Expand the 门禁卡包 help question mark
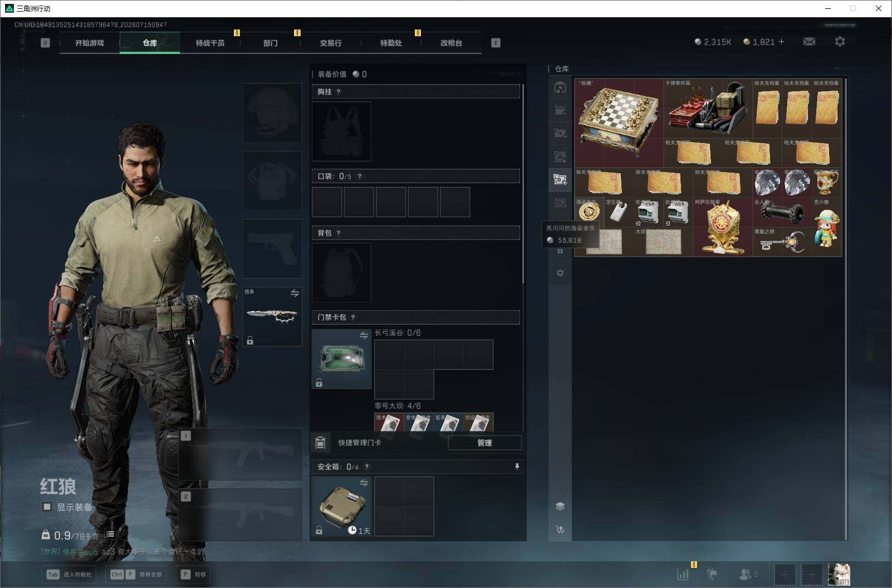Image resolution: width=892 pixels, height=588 pixels. point(353,317)
